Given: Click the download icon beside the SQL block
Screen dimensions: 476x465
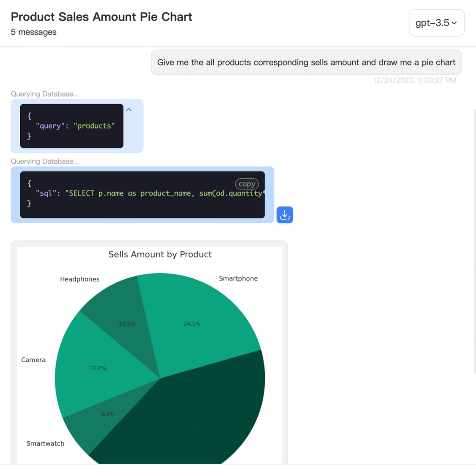Looking at the screenshot, I should click(x=285, y=215).
